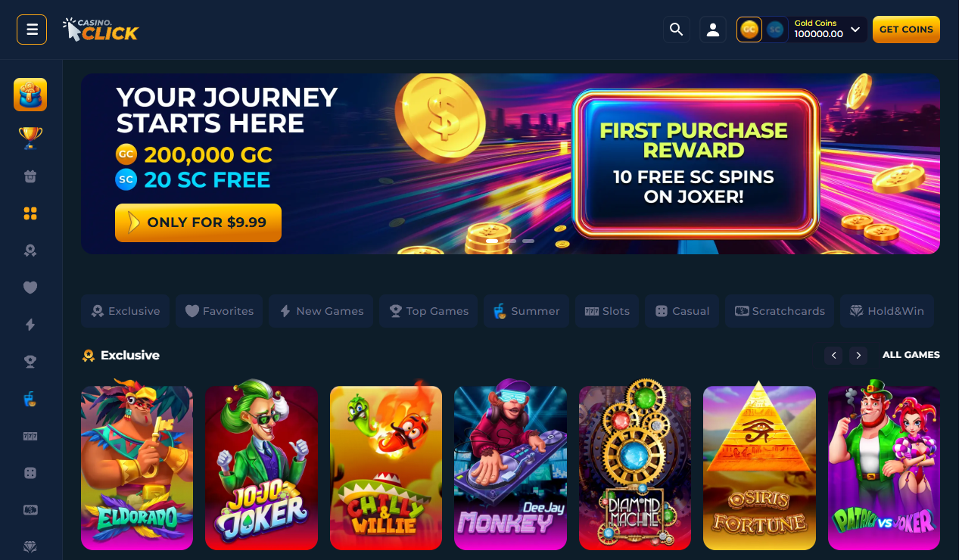
Task: Open the user profile icon
Action: (x=713, y=30)
